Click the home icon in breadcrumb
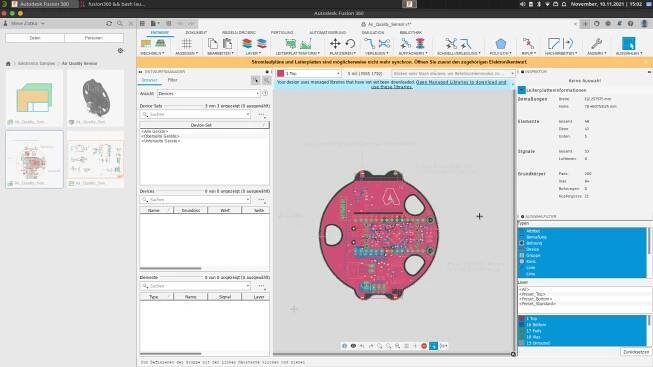 pos(8,63)
